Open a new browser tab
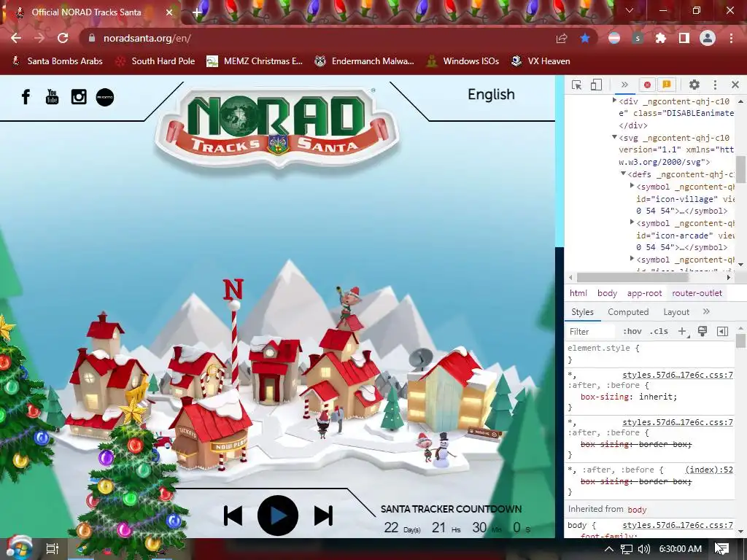The image size is (747, 560). tap(197, 13)
